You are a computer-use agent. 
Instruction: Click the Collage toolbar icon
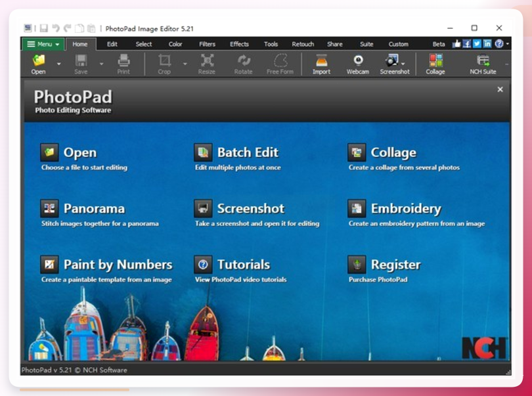(x=435, y=60)
